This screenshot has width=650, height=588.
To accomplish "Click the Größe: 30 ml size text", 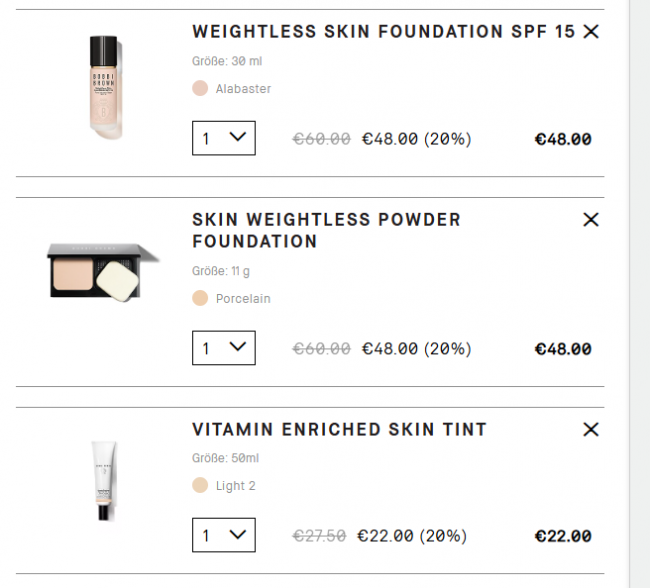I will pos(227,61).
